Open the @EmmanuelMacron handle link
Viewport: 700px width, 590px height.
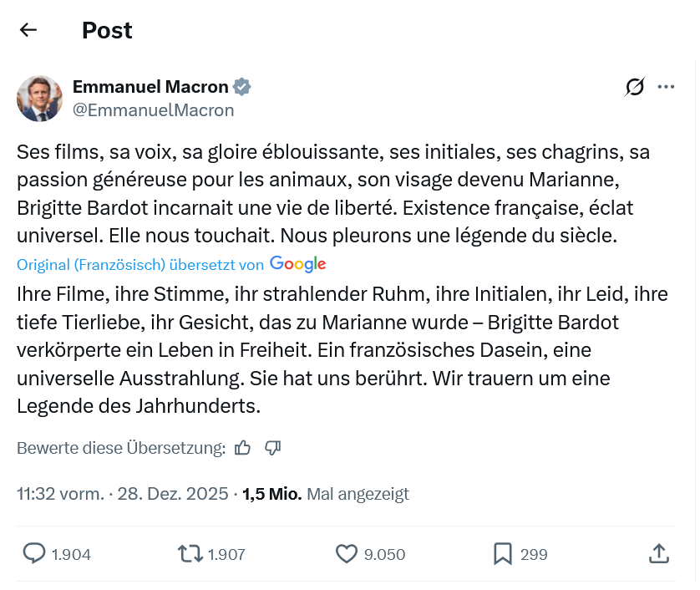point(153,110)
